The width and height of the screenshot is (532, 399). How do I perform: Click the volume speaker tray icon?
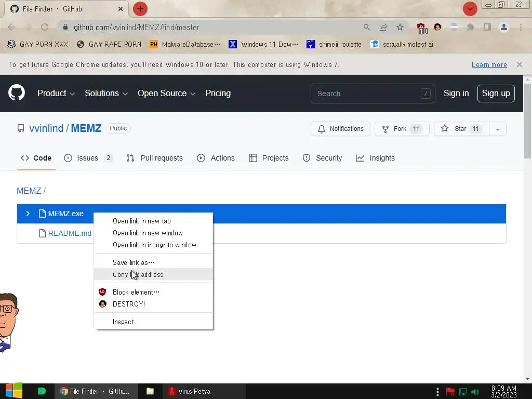[475, 392]
